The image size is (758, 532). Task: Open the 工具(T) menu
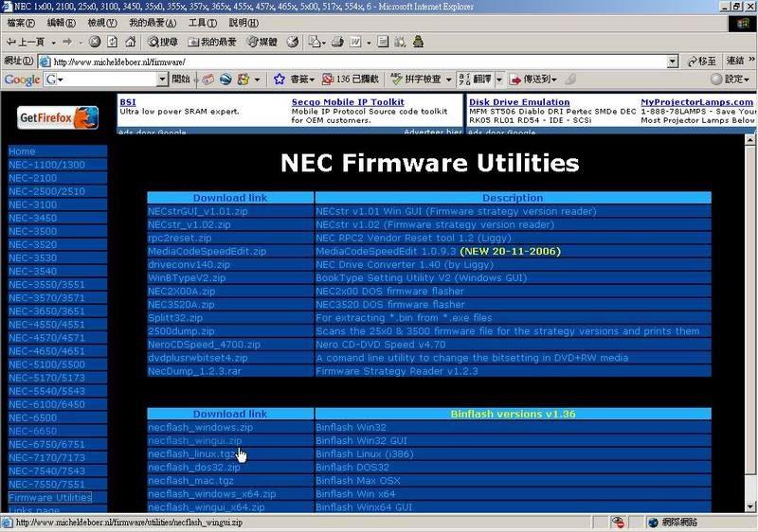tap(203, 23)
